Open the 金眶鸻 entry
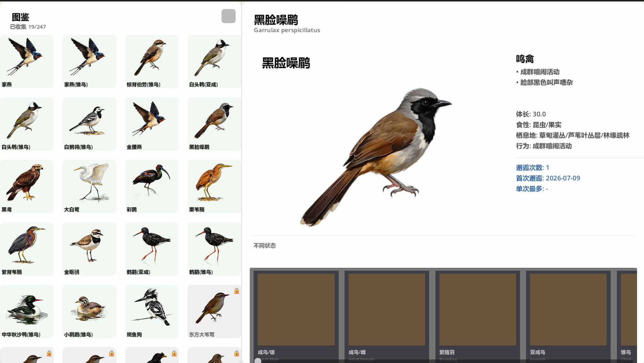 pyautogui.click(x=89, y=249)
